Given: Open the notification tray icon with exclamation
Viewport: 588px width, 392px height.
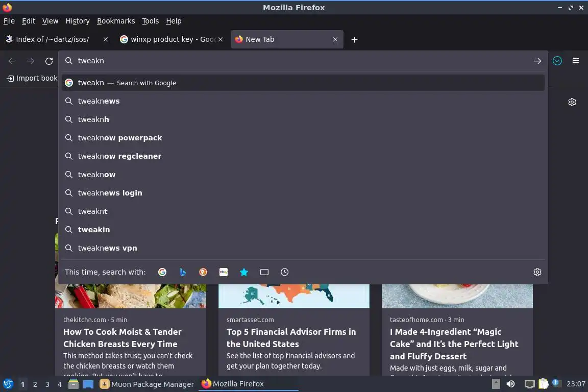Looking at the screenshot, I should [x=556, y=383].
